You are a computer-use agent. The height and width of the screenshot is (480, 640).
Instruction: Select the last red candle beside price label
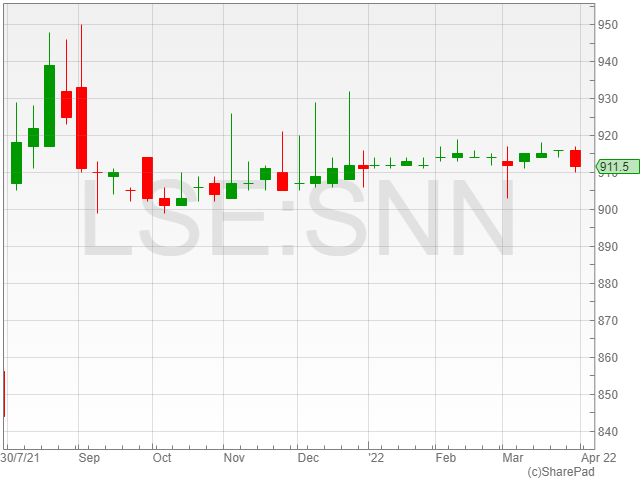click(576, 158)
